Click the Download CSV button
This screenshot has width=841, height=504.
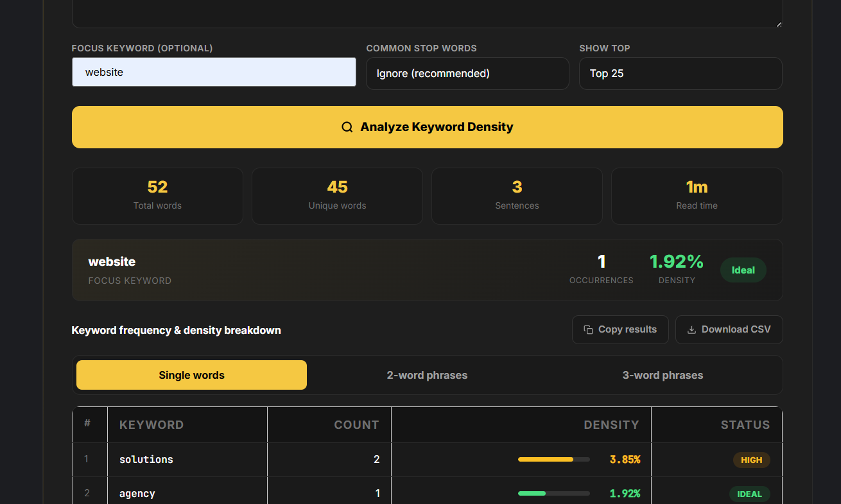729,329
